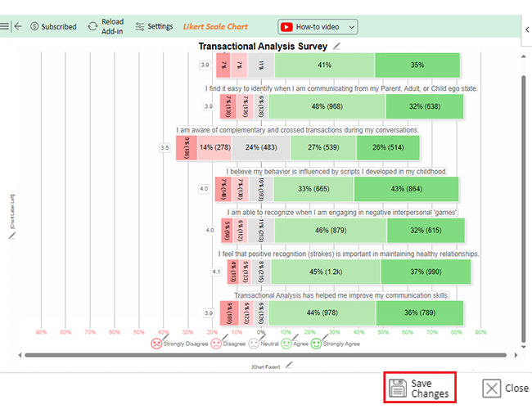This screenshot has height=409, width=532.
Task: Click the Strongly Agree smiley legend icon
Action: pos(316,344)
